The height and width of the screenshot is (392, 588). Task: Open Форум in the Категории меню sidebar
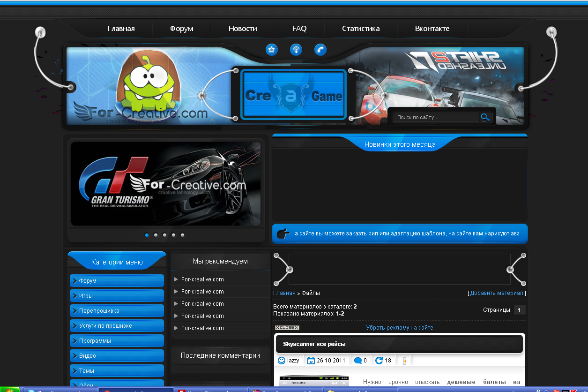pos(117,281)
